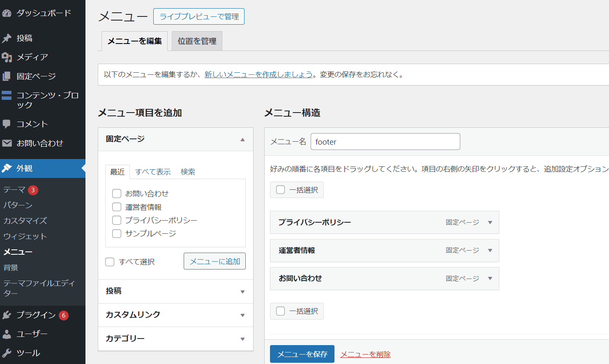Screen dimensions: 609x364
Task: Select the メニューを編集 tab
Action: tap(134, 41)
